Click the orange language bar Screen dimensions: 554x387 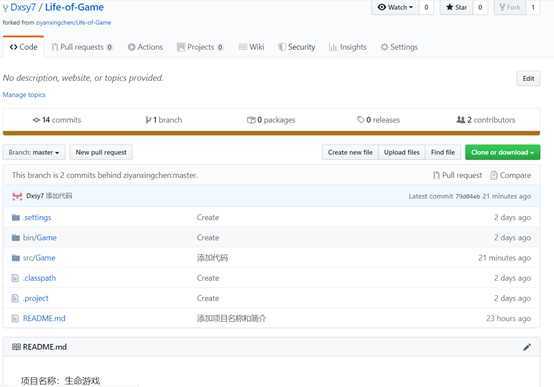(x=271, y=133)
